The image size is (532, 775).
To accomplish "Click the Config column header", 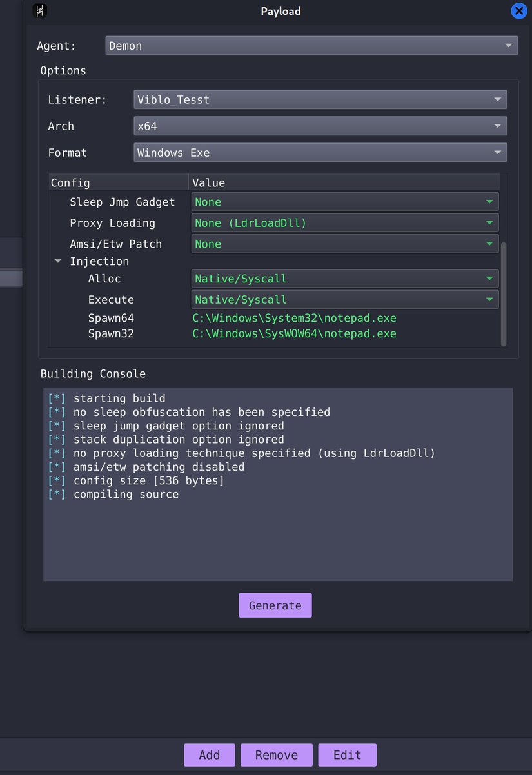I will pos(119,183).
